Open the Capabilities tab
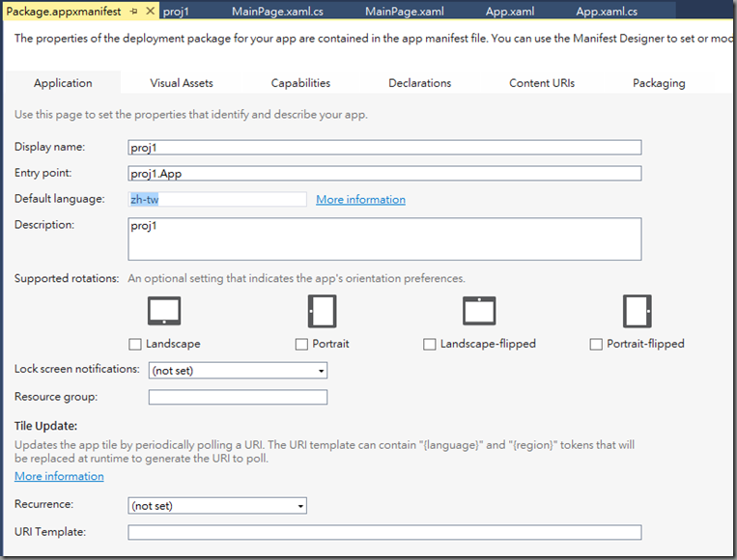The image size is (737, 560). coord(300,83)
